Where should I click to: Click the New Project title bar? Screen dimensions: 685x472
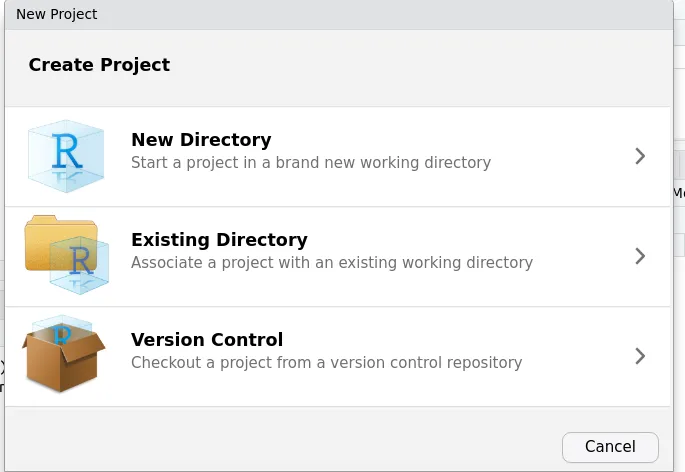pyautogui.click(x=339, y=14)
